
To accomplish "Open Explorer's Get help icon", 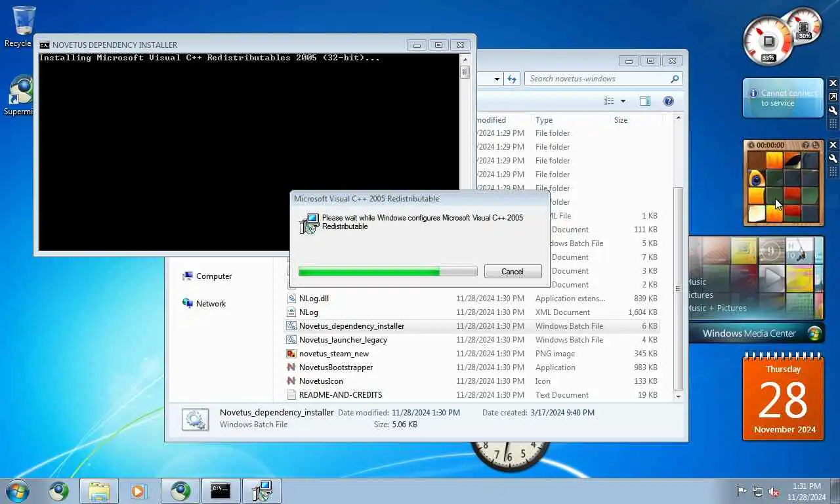I will 668,101.
